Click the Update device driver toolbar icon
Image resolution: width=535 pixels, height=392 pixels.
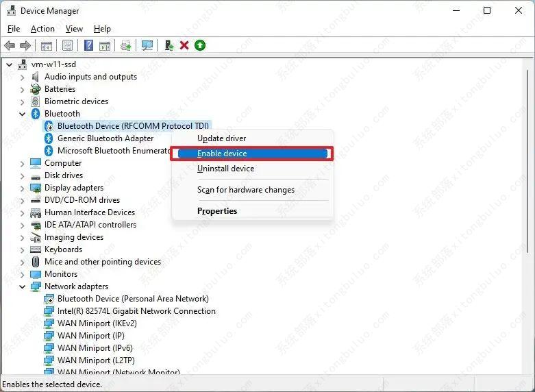(x=169, y=45)
